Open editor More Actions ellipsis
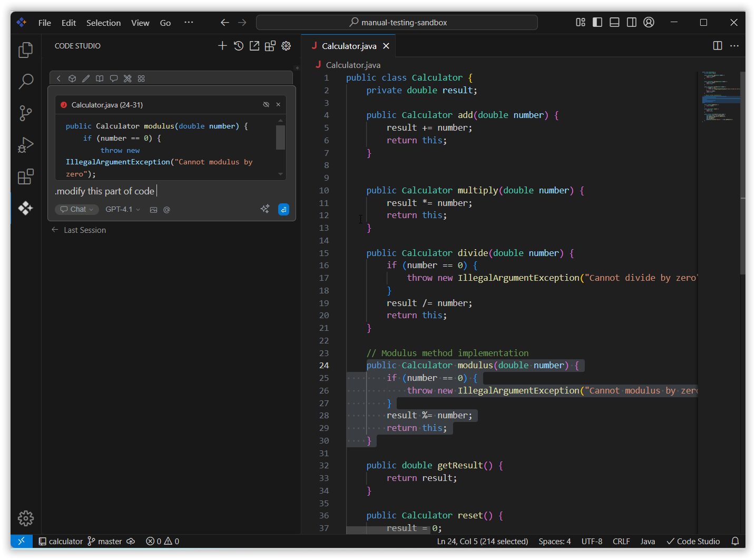 tap(734, 46)
